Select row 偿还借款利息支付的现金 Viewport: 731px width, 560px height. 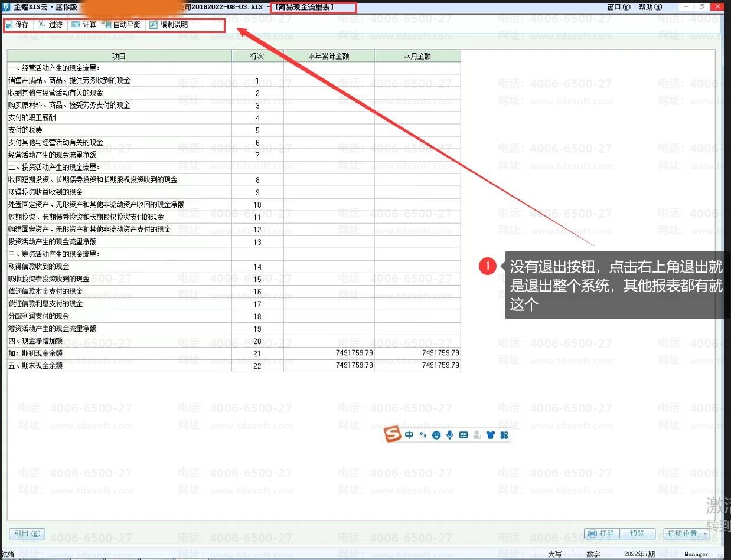coord(234,304)
